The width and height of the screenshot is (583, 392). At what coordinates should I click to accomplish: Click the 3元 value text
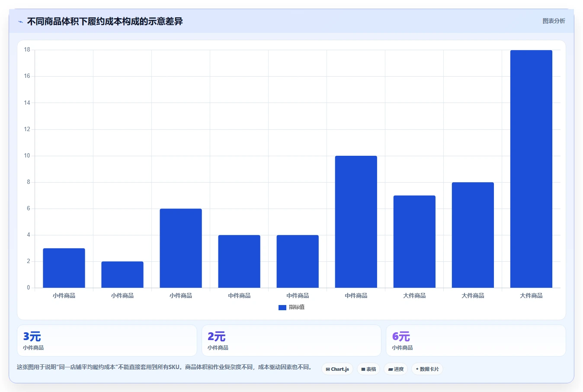click(x=32, y=336)
